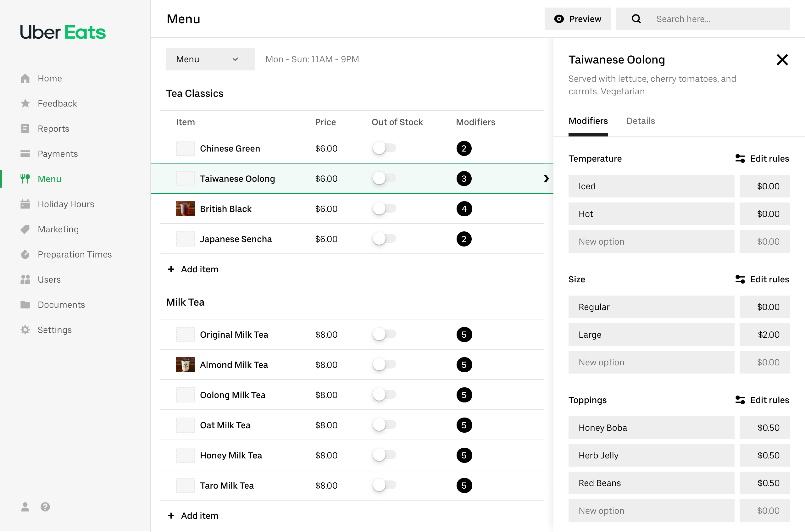Select the Payments sidebar icon

click(25, 153)
